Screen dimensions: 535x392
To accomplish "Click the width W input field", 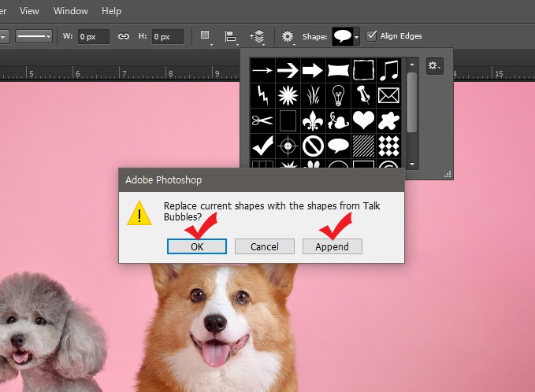I will pos(94,36).
